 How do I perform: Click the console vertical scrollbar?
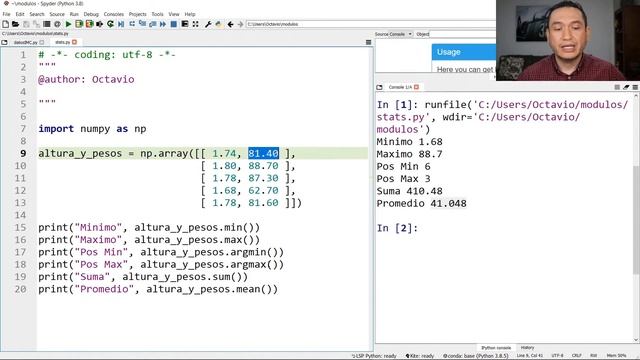click(x=636, y=219)
